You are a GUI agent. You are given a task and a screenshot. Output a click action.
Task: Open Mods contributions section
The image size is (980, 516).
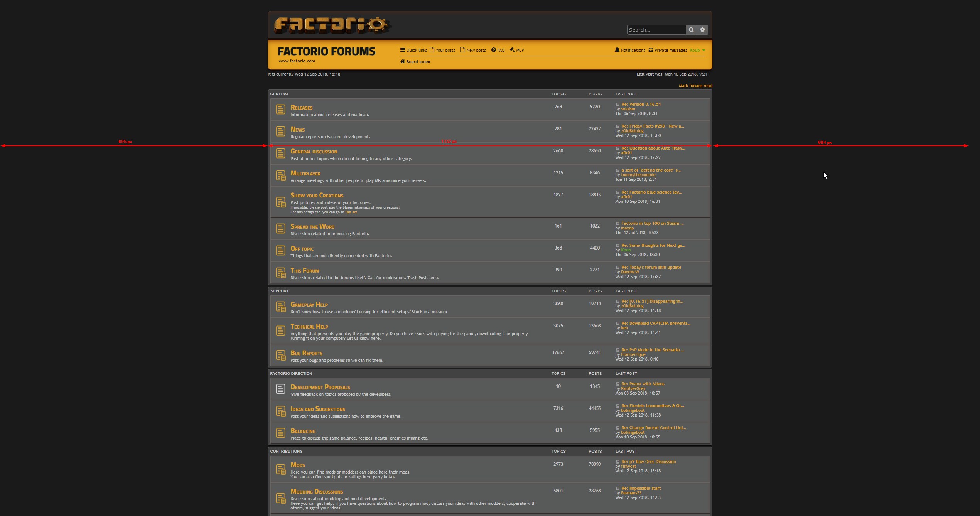[x=297, y=464]
